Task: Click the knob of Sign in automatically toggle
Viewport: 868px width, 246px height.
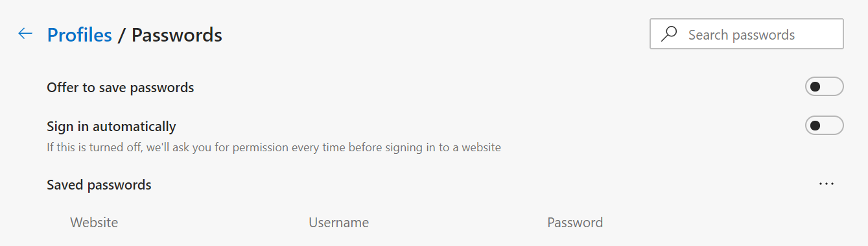Action: [x=815, y=125]
